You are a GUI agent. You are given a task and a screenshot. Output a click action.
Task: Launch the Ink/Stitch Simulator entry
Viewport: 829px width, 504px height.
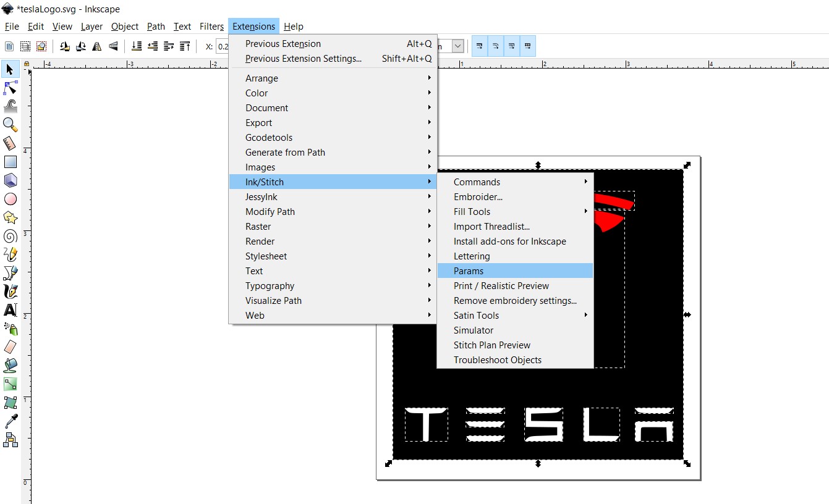[515, 330]
